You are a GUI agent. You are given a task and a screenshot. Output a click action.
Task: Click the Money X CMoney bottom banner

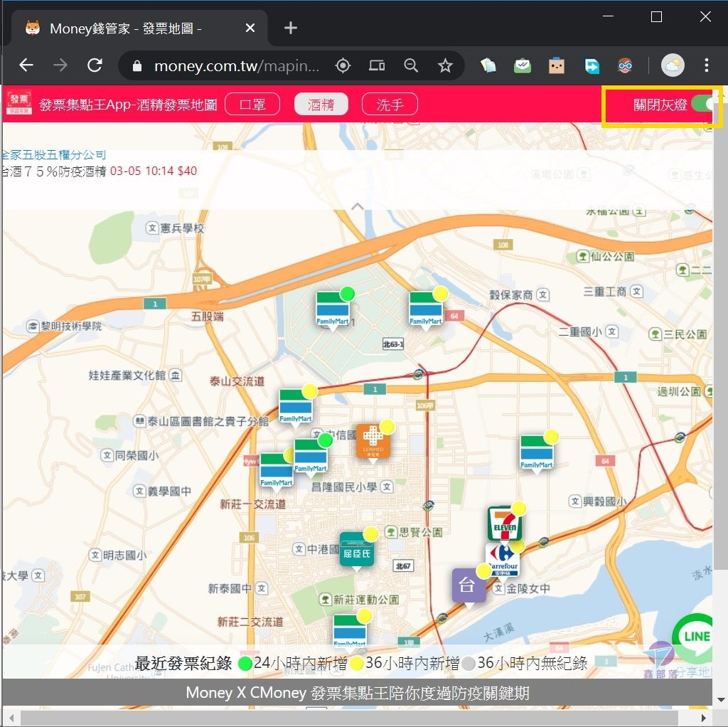[357, 693]
